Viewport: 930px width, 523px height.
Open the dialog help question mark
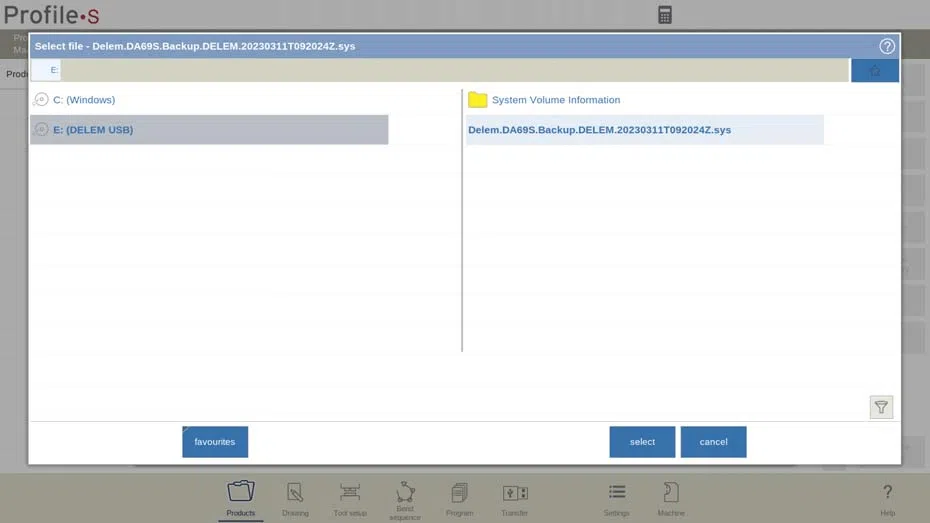[x=887, y=46]
